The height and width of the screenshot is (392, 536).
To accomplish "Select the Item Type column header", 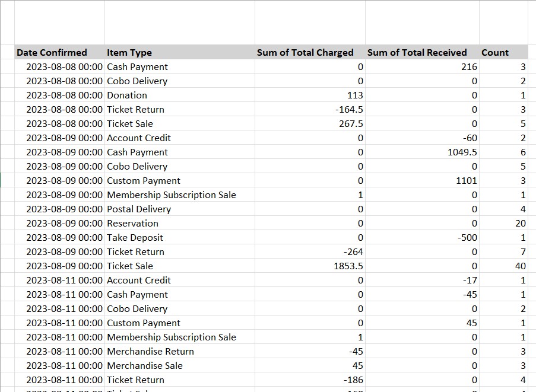I will tap(179, 52).
